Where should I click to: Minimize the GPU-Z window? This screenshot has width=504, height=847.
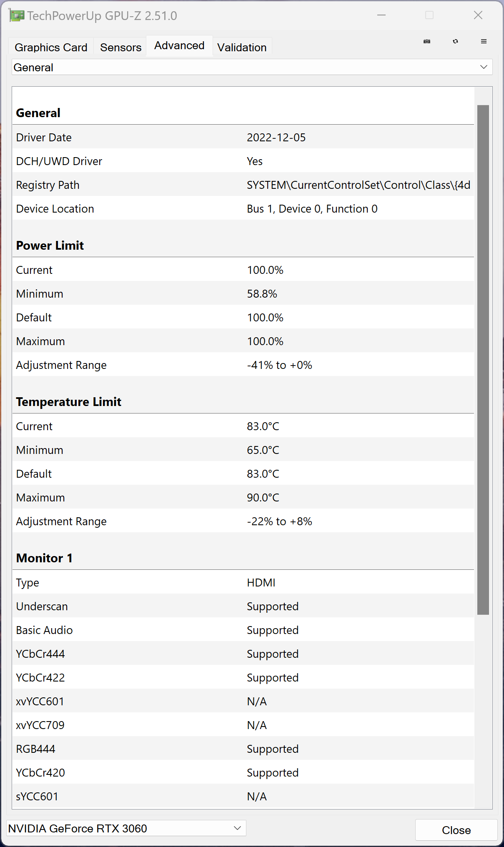[x=381, y=15]
